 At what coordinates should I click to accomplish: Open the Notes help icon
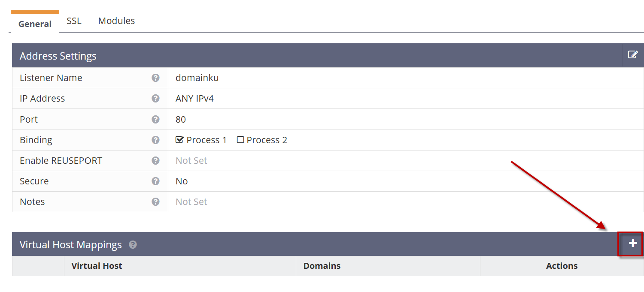tap(155, 202)
